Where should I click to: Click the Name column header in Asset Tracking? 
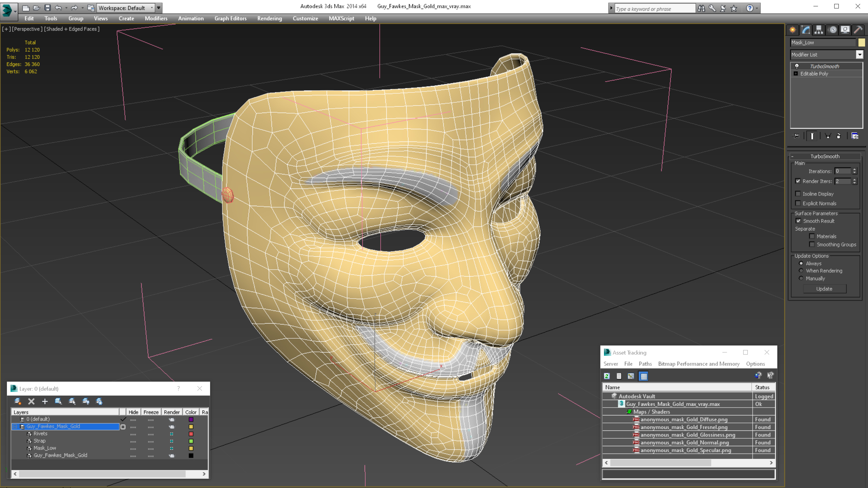coord(677,387)
